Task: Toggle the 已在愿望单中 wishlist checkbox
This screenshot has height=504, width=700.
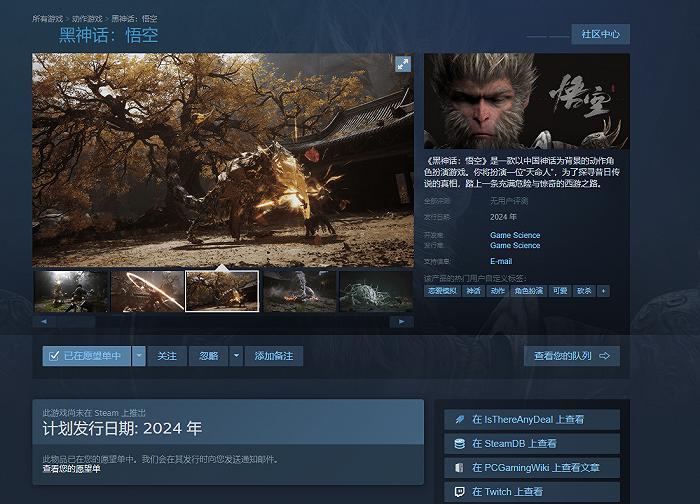Action: 54,356
